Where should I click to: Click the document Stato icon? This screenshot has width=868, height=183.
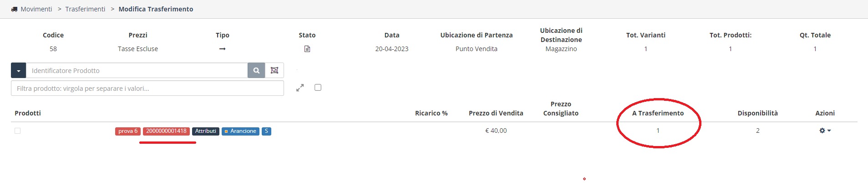point(307,49)
